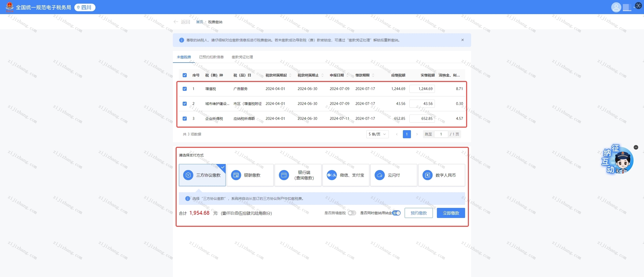Expand the account dropdown arrow

click(634, 7)
